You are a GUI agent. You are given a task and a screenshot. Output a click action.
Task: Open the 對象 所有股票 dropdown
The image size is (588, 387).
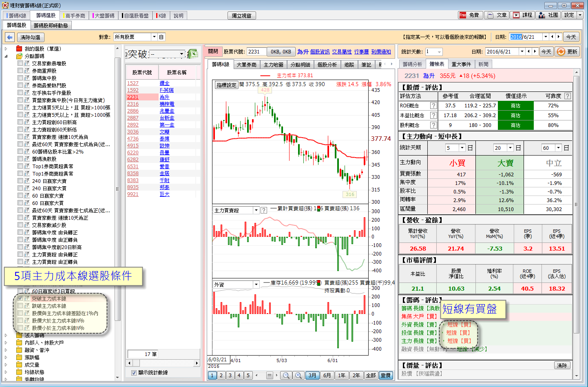click(154, 37)
